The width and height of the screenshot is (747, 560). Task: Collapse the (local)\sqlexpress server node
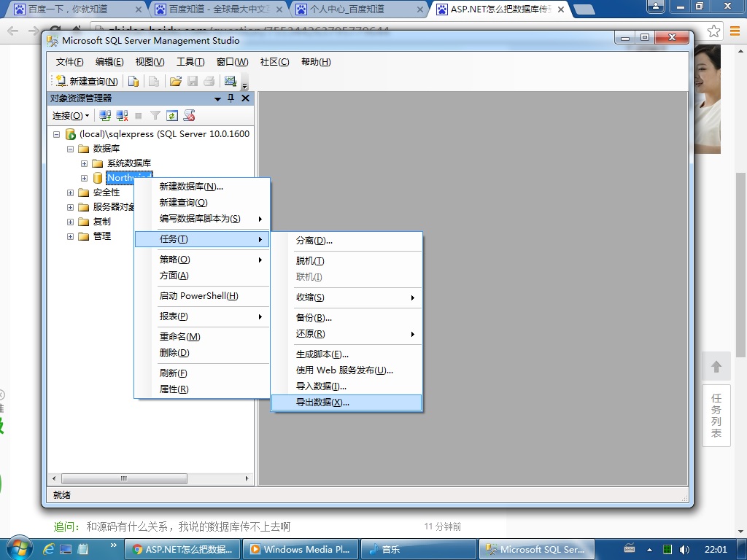click(56, 134)
